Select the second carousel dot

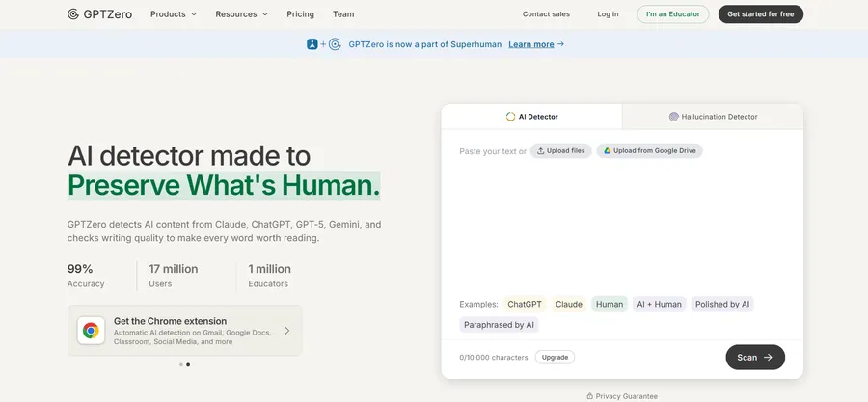click(188, 365)
